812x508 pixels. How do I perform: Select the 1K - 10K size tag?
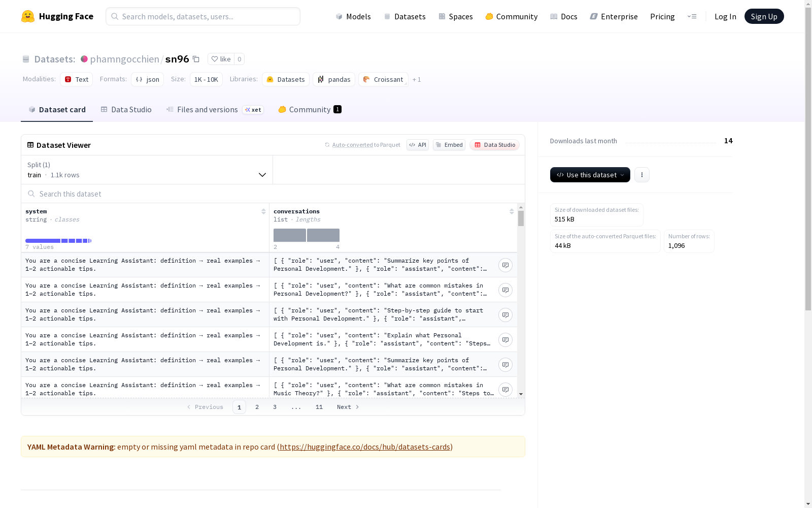[206, 79]
